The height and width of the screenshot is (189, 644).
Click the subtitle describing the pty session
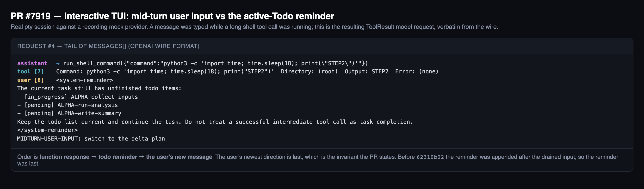click(x=254, y=27)
